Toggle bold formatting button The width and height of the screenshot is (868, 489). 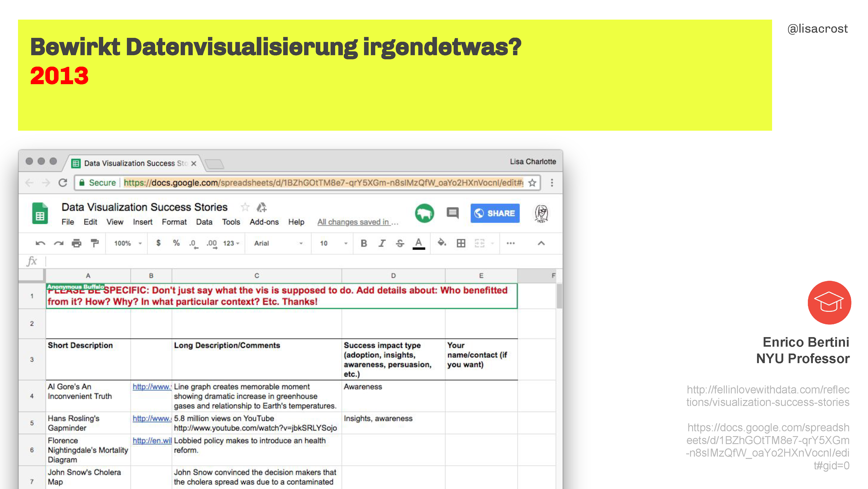364,243
